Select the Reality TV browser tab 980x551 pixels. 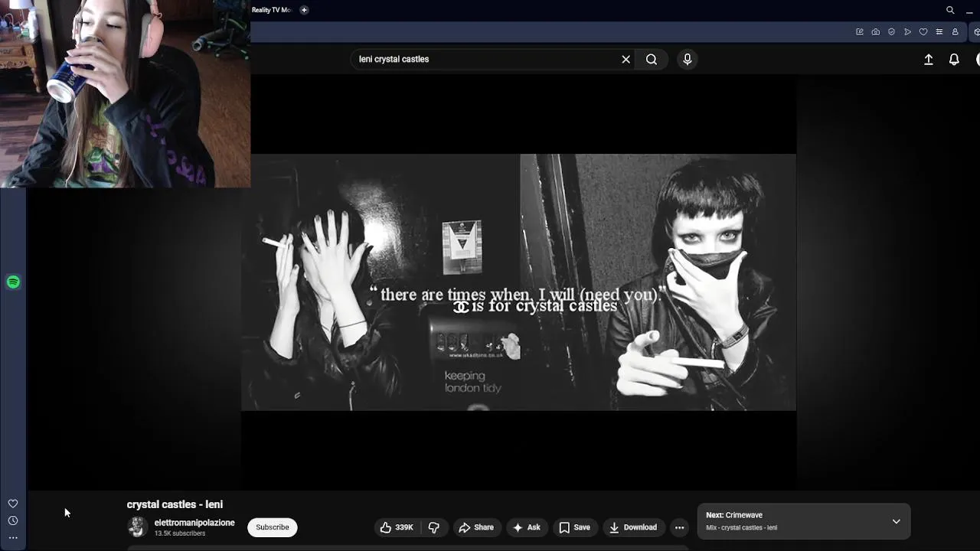[x=272, y=10]
